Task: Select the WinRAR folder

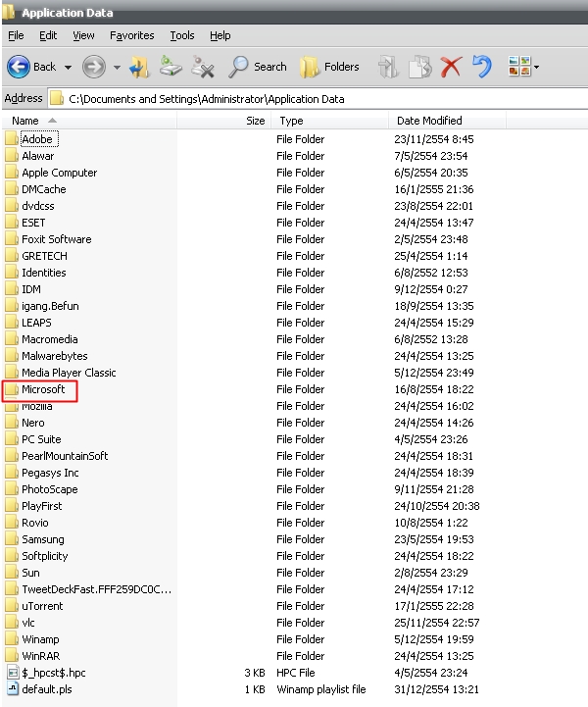Action: [33, 656]
